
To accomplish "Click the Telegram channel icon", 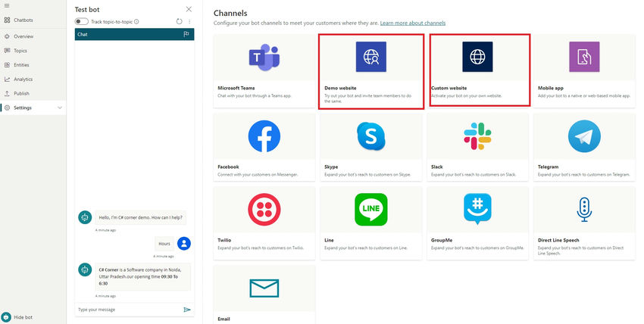I will click(x=584, y=136).
